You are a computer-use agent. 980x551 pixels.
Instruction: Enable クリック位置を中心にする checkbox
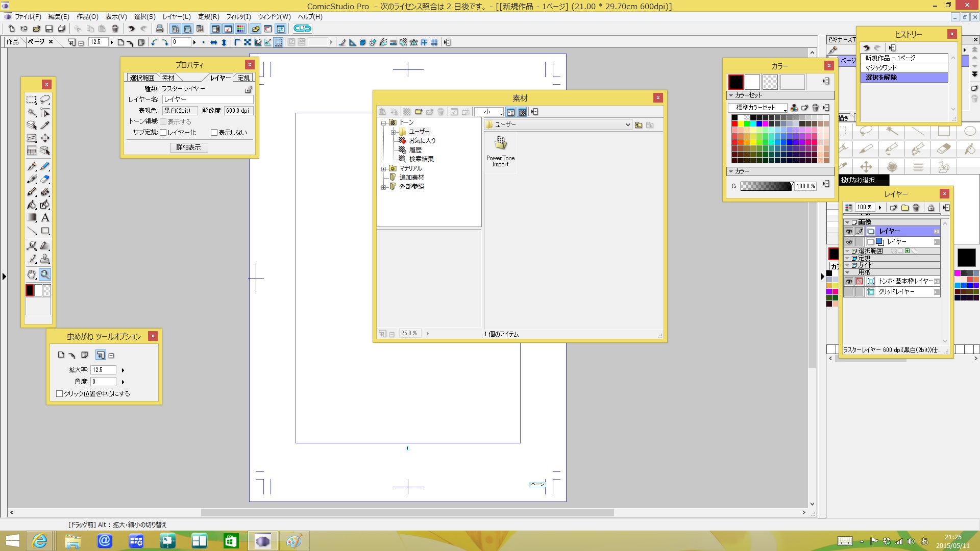coord(60,393)
